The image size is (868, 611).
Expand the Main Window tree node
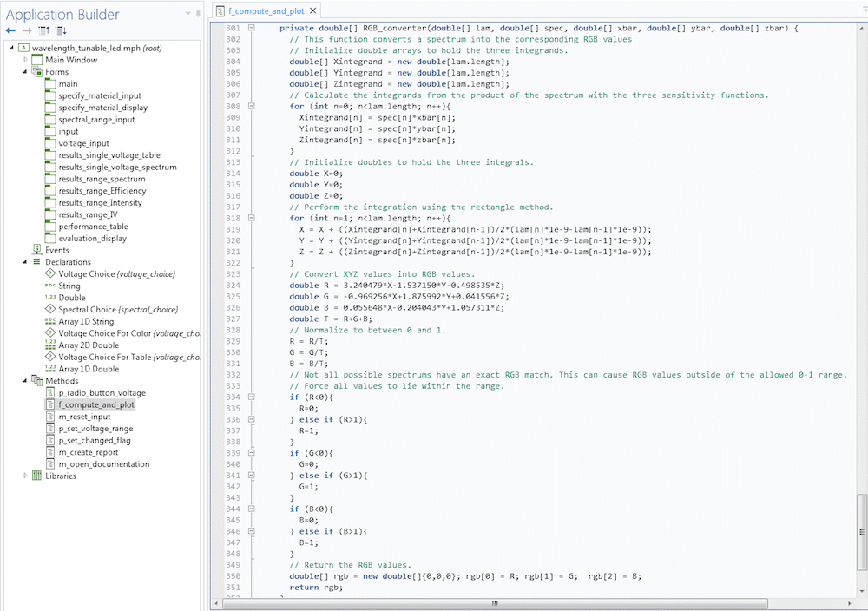[25, 60]
